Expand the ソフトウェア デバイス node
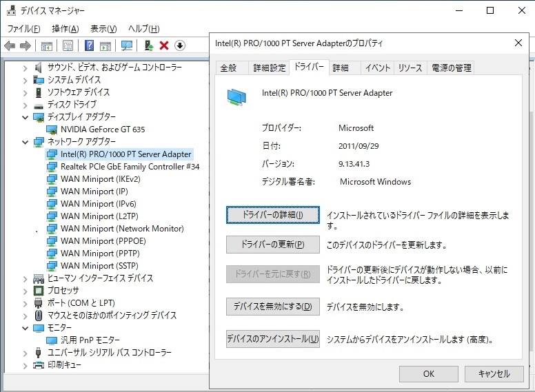Image resolution: width=535 pixels, height=392 pixels. [25, 92]
